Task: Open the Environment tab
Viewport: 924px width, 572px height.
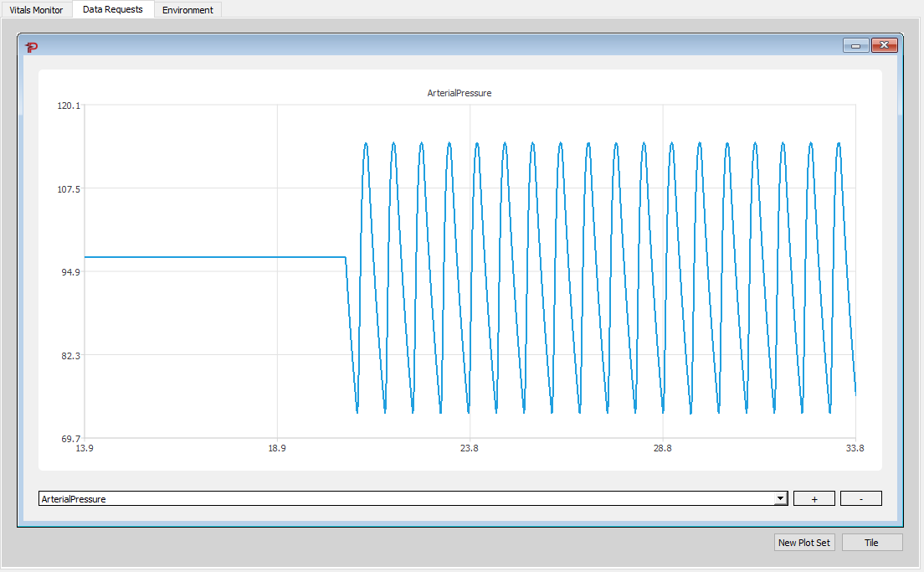Action: pos(187,10)
